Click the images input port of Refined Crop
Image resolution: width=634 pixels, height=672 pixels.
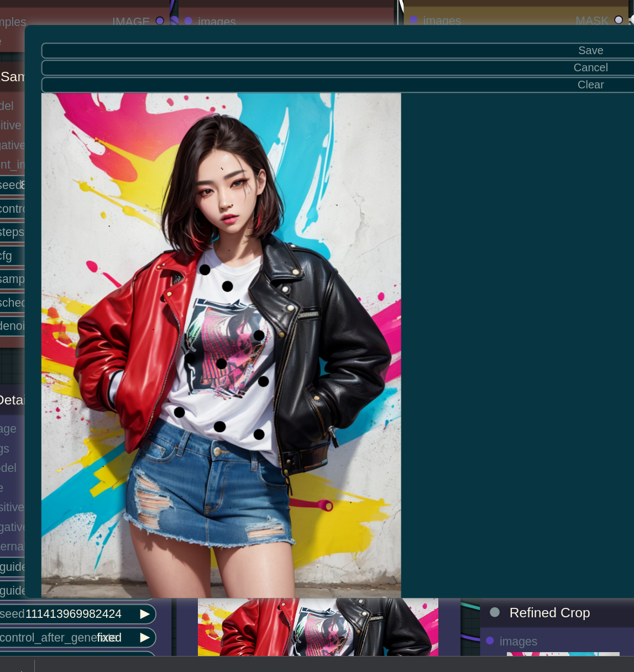click(490, 641)
